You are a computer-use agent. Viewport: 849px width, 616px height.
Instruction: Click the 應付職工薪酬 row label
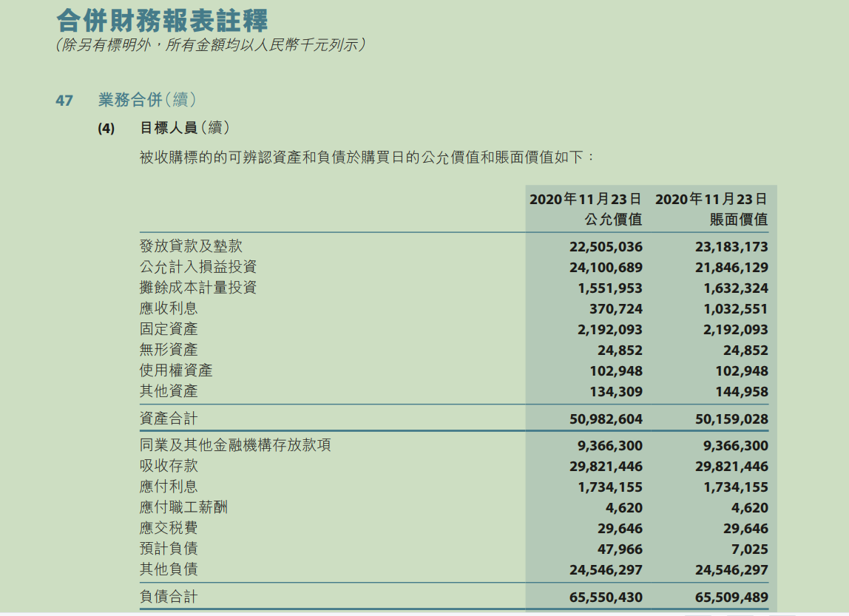[x=183, y=507]
